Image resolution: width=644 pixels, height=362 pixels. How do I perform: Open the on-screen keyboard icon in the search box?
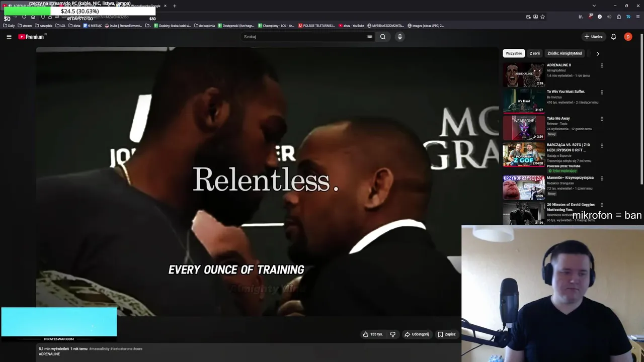(370, 37)
